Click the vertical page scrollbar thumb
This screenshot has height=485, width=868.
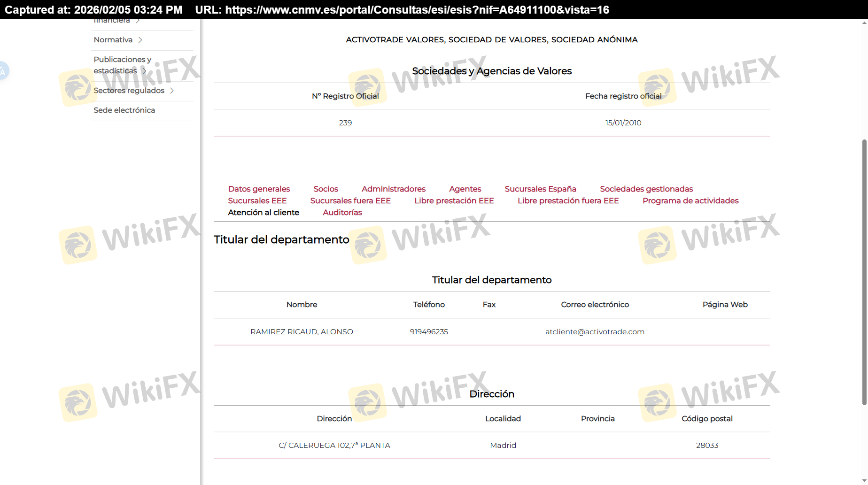click(864, 272)
